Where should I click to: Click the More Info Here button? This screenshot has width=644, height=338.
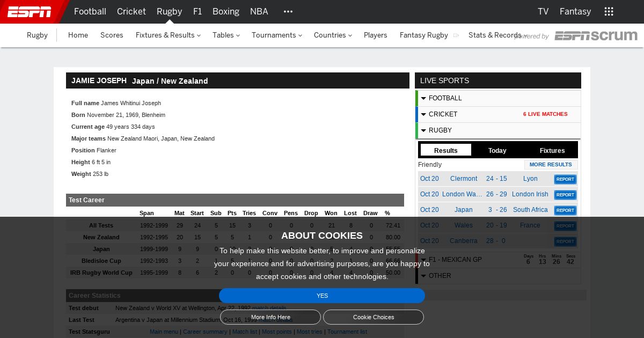tap(270, 317)
